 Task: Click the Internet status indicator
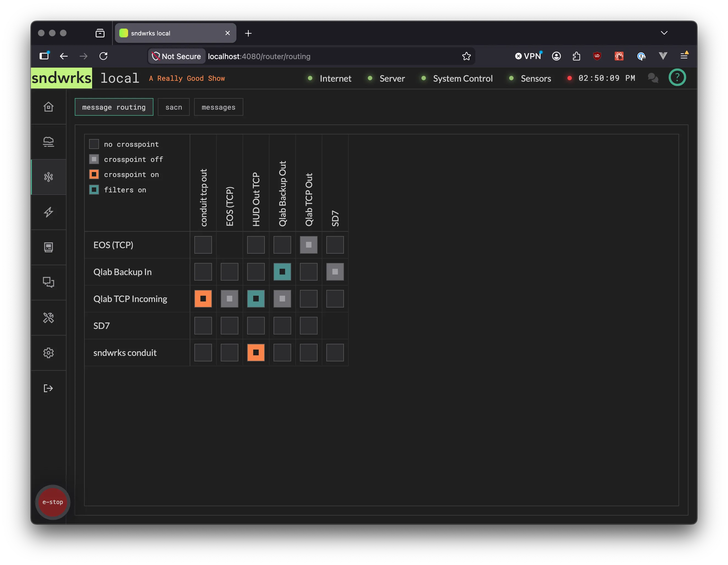point(329,78)
